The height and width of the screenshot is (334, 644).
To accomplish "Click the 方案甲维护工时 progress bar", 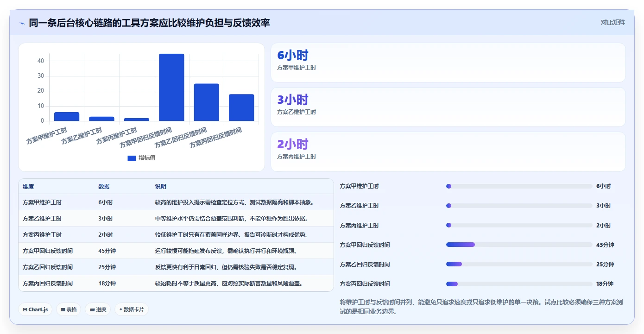I will point(519,186).
